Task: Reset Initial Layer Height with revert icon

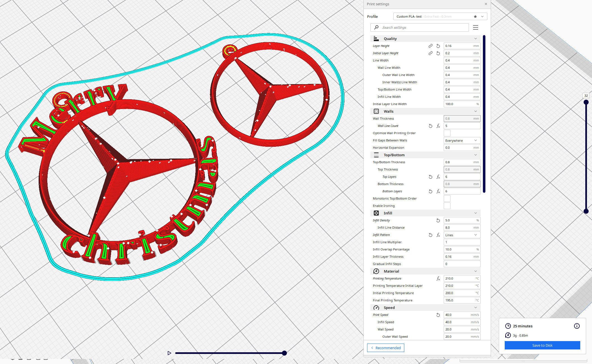Action: pos(438,53)
